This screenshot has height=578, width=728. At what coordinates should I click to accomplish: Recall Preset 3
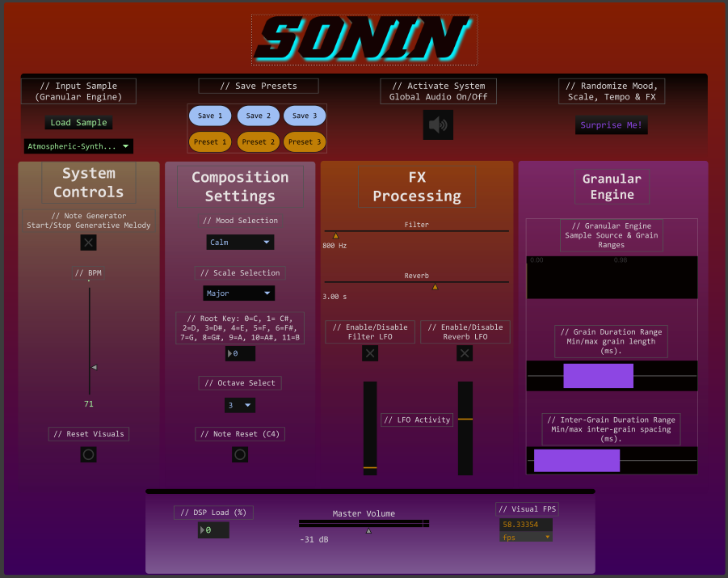coord(305,141)
